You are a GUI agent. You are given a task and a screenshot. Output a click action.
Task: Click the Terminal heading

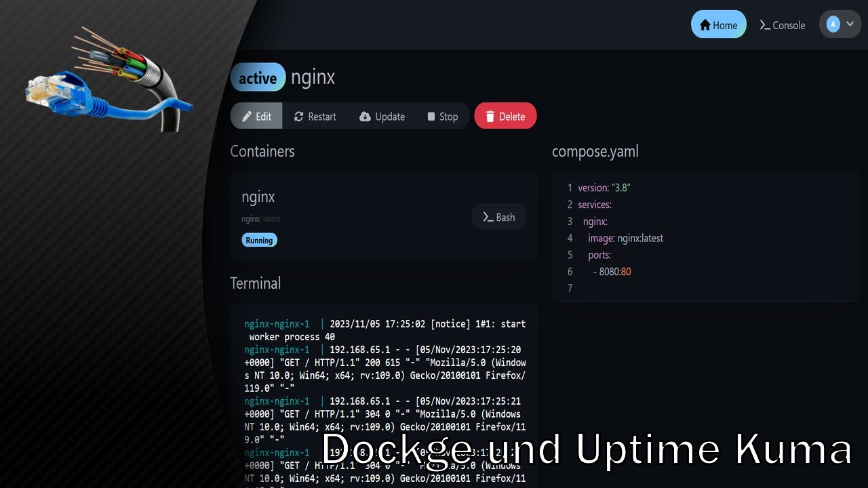click(255, 283)
